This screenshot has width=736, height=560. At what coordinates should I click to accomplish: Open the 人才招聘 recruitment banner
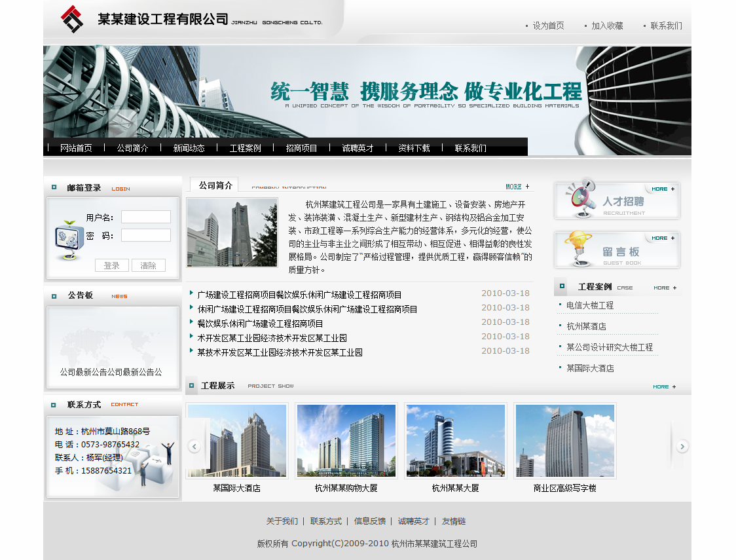click(x=617, y=200)
